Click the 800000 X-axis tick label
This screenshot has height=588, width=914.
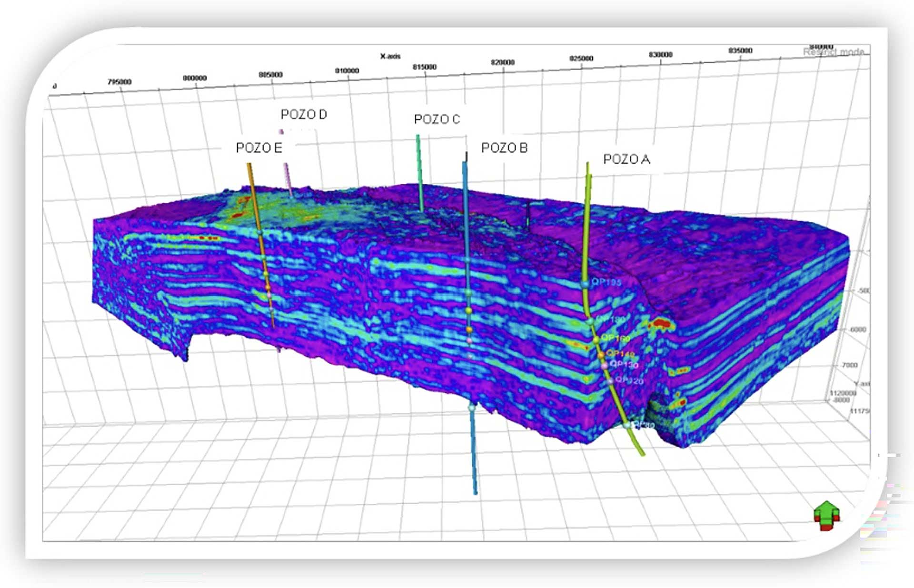click(x=195, y=78)
